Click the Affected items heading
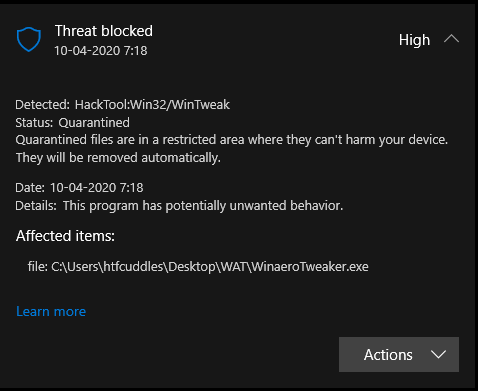 [65, 236]
